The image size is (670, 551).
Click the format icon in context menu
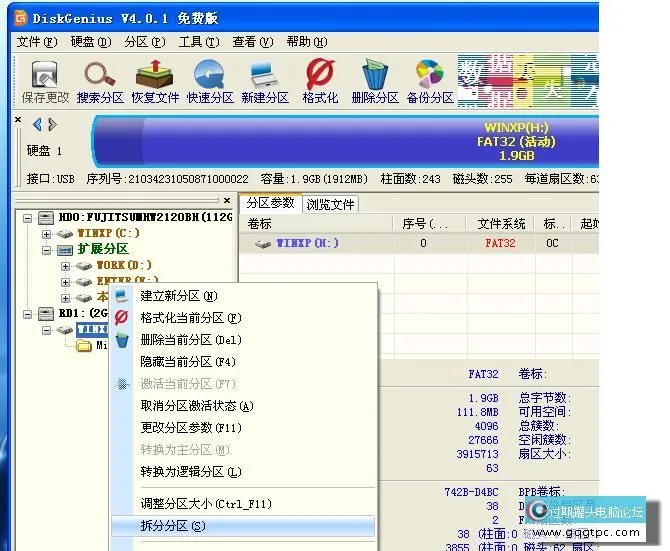[121, 317]
